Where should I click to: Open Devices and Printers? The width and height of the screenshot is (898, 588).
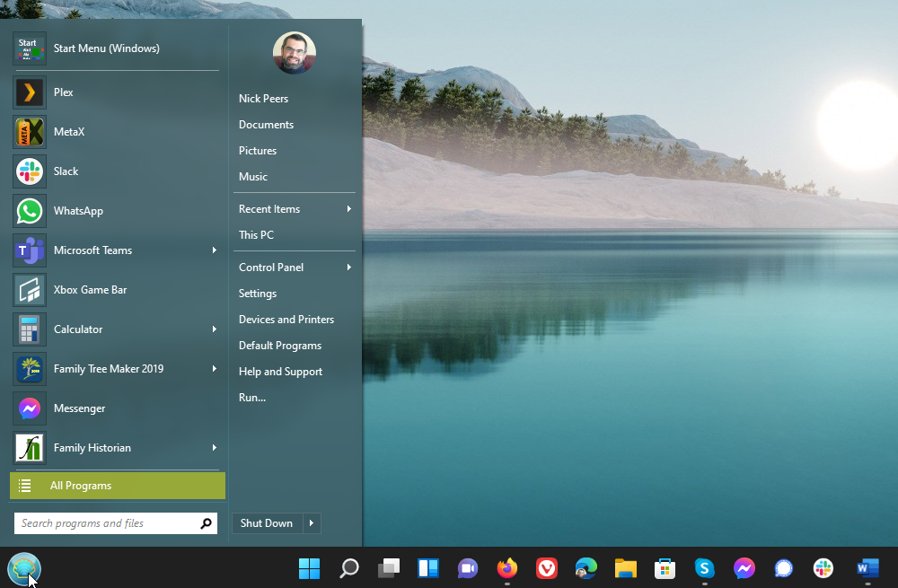point(286,319)
